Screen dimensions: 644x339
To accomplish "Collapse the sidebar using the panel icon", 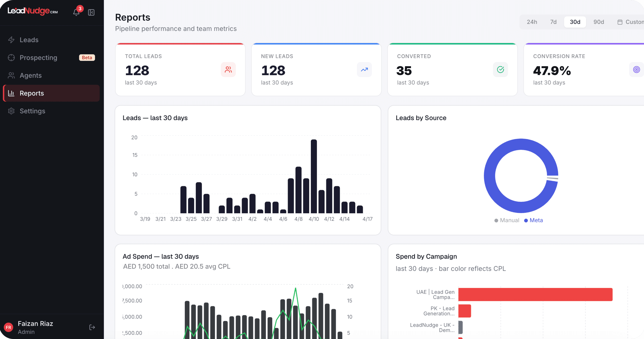I will pyautogui.click(x=91, y=12).
